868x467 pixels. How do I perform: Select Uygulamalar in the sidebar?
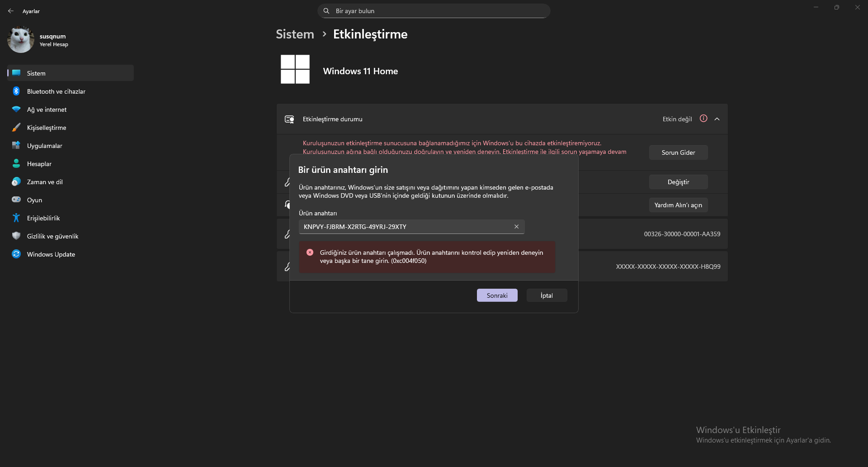(71, 145)
